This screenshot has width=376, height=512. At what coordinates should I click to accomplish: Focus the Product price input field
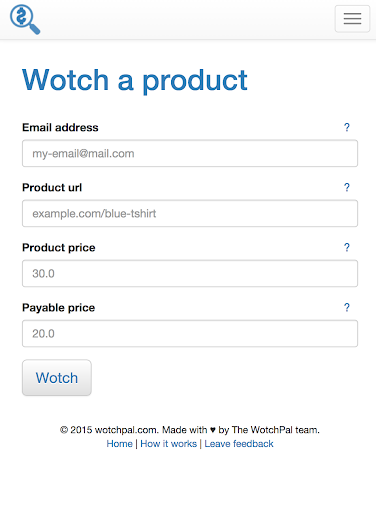pos(190,273)
